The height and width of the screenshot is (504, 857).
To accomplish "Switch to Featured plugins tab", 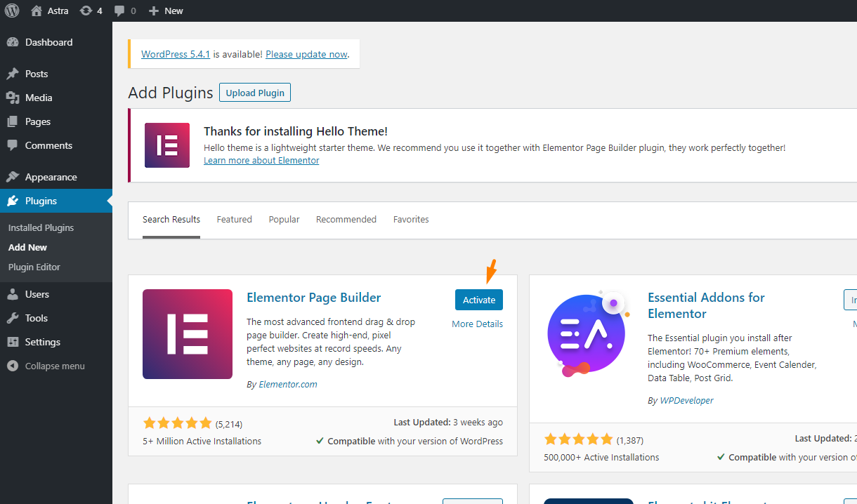I will click(235, 220).
